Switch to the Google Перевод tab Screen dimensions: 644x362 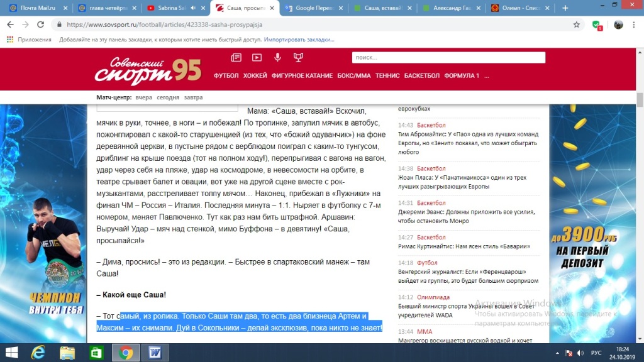click(x=314, y=8)
